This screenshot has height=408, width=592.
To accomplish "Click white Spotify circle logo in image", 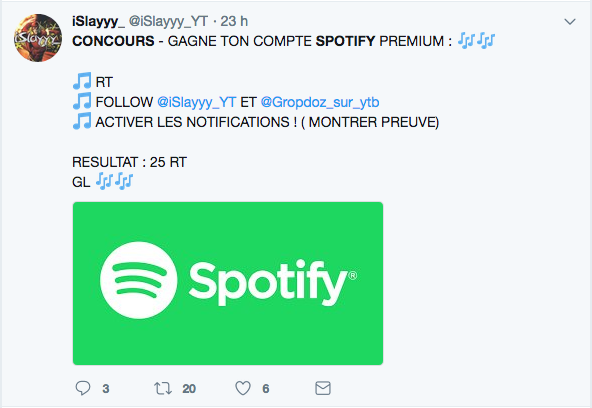I will (139, 280).
